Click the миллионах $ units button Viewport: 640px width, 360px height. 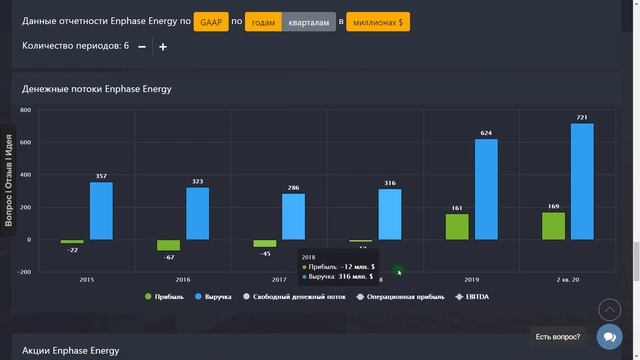[x=378, y=22]
